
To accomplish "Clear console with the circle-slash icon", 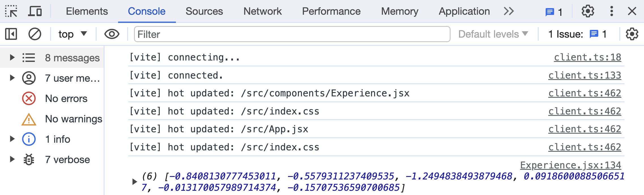I will coord(35,34).
